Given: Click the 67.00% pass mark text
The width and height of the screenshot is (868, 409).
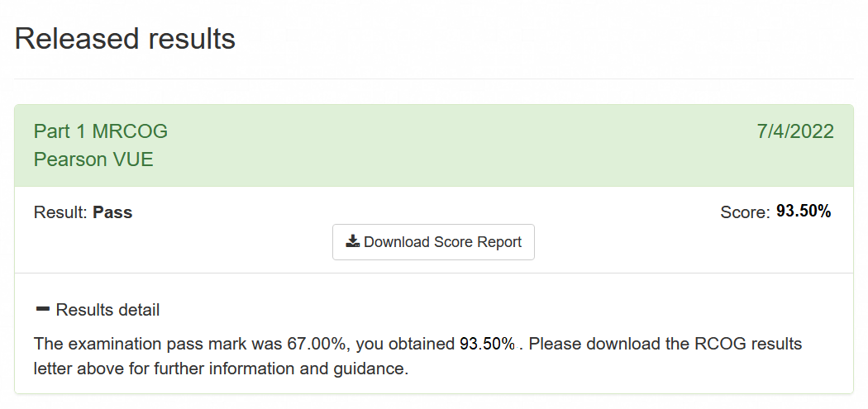Looking at the screenshot, I should (317, 344).
